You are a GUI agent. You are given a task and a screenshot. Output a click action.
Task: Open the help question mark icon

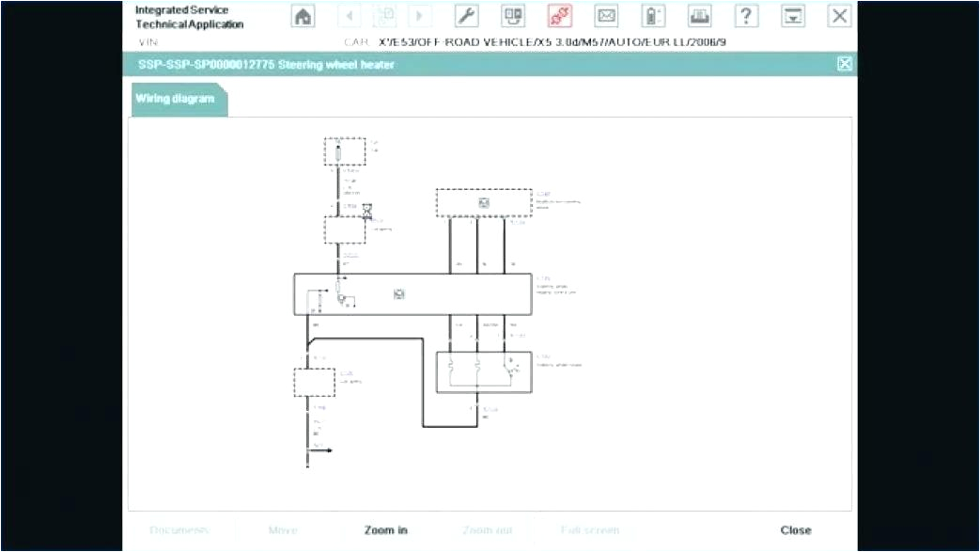click(746, 16)
